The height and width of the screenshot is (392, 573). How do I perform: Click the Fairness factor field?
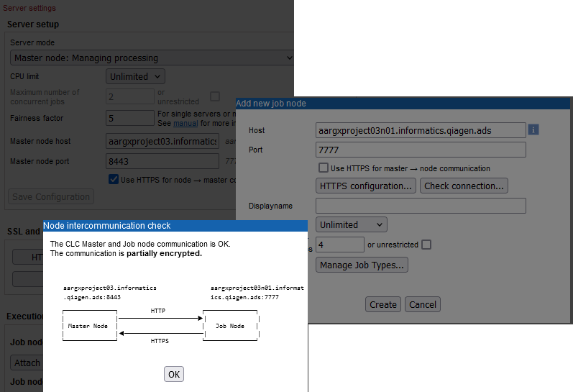(x=129, y=118)
